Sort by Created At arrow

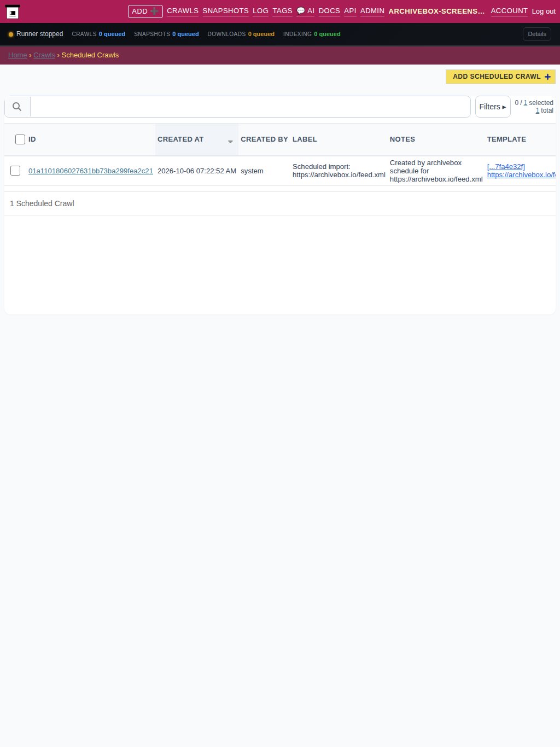(230, 141)
